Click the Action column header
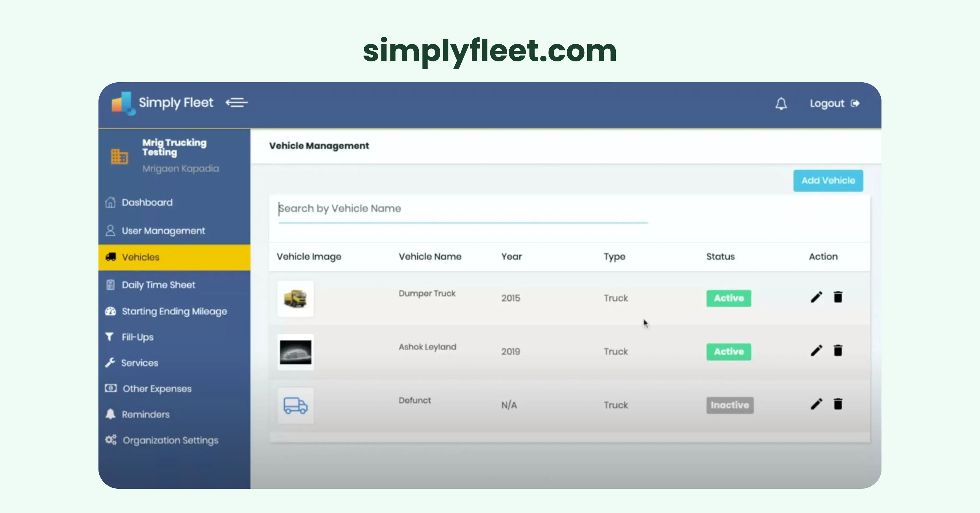Screen dimensions: 980x513 [823, 257]
